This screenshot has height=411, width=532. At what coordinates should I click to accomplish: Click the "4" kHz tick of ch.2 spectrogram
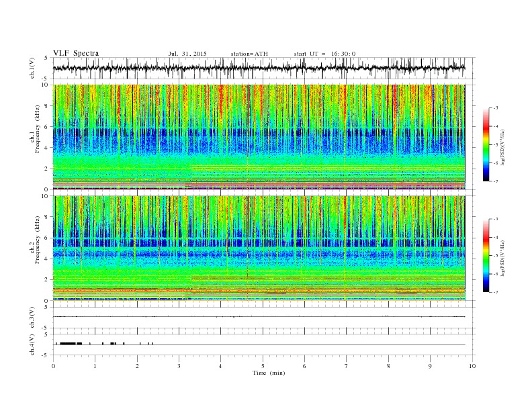click(x=47, y=259)
